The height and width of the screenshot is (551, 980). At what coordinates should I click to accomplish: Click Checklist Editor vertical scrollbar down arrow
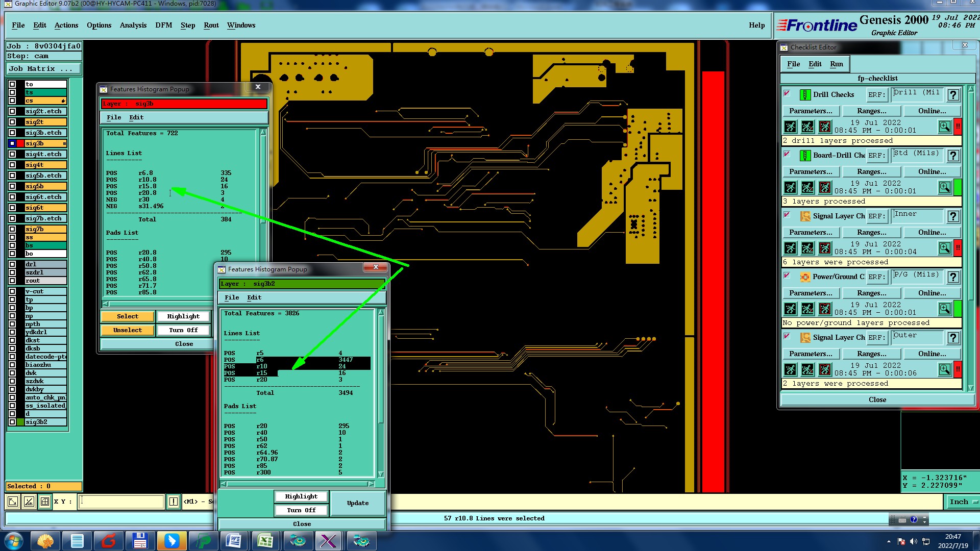[x=970, y=388]
